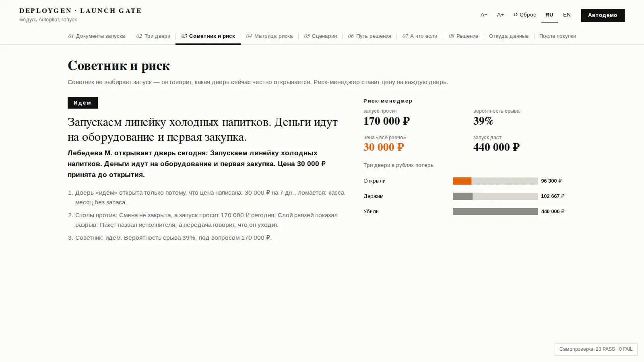Viewport: 644px width, 362px height.
Task: Open tab 06 Путь решения
Action: [x=369, y=36]
